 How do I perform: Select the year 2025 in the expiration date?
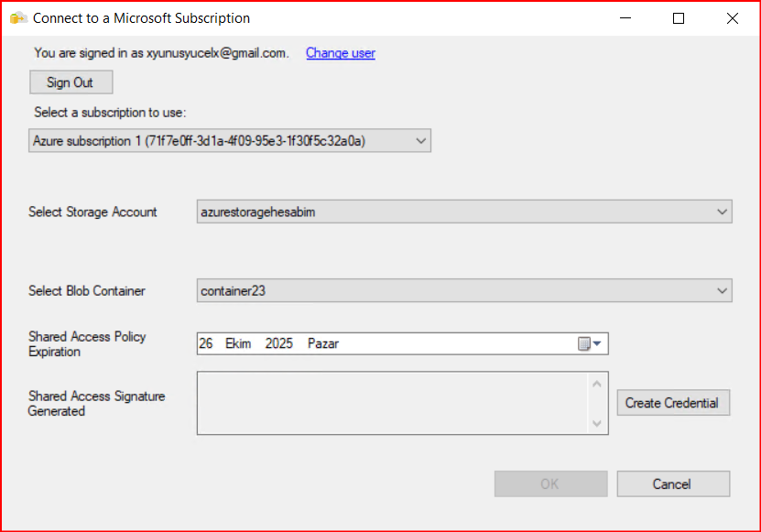tap(279, 343)
